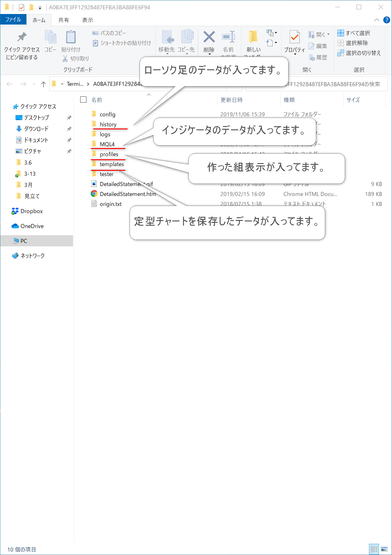Screen dimensions: 392x555
Task: Toggle the select-all checkbox beside 名前
Action: pyautogui.click(x=83, y=100)
